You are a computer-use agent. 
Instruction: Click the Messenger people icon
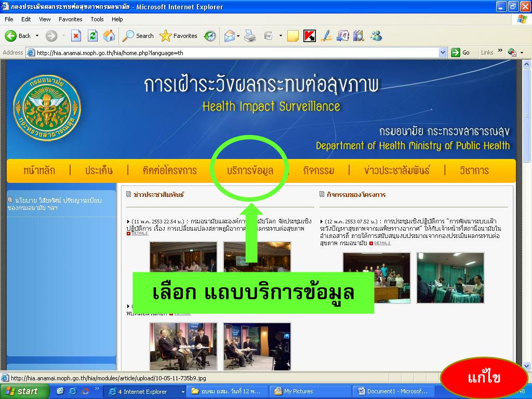pos(376,36)
